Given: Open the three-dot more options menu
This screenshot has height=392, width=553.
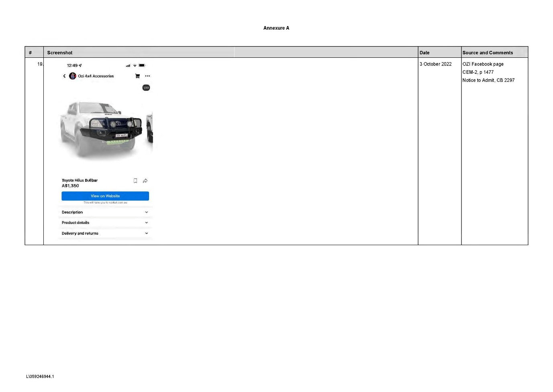Looking at the screenshot, I should (147, 76).
